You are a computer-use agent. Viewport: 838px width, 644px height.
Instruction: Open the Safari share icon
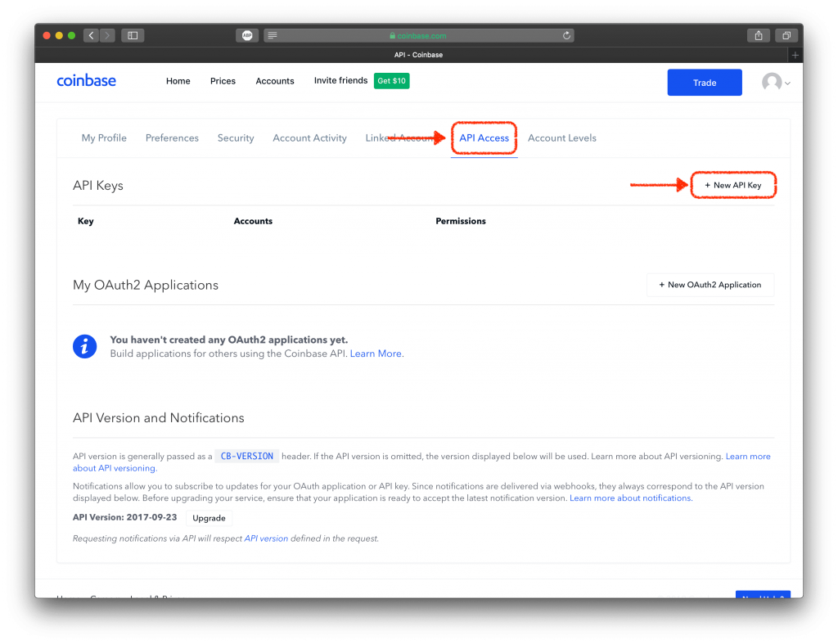(x=759, y=35)
